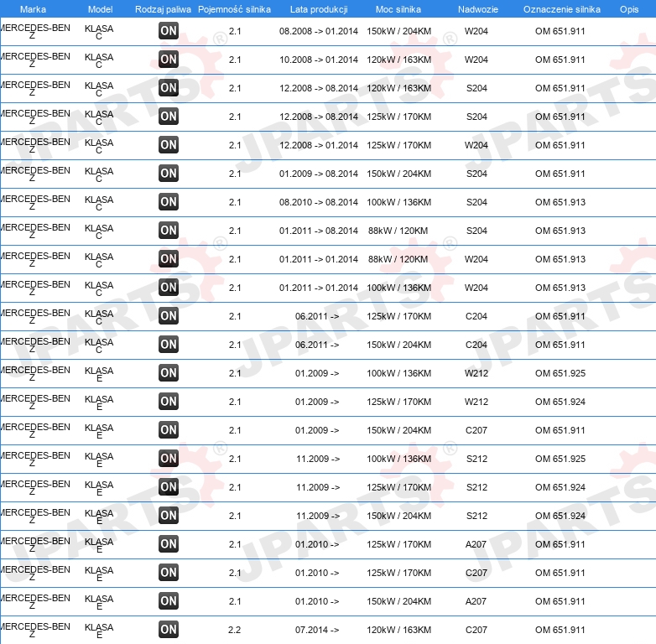Click ON icon in 2.2 engine row
The width and height of the screenshot is (656, 644).
click(169, 630)
